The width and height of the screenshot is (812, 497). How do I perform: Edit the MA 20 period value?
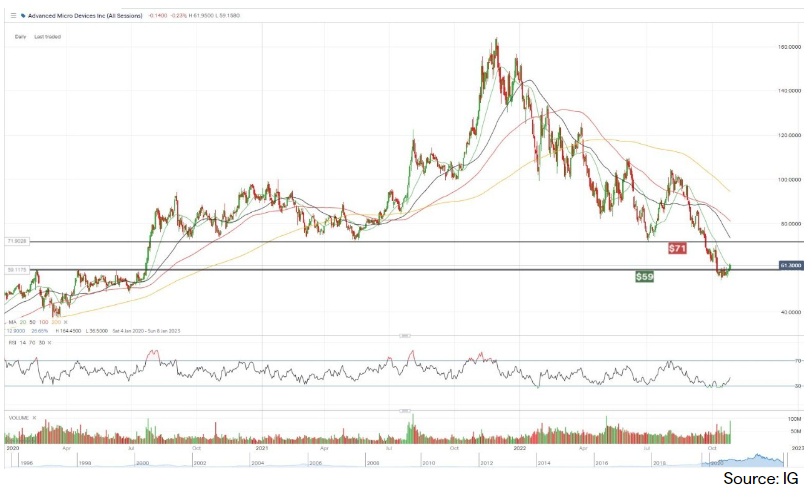[23, 322]
